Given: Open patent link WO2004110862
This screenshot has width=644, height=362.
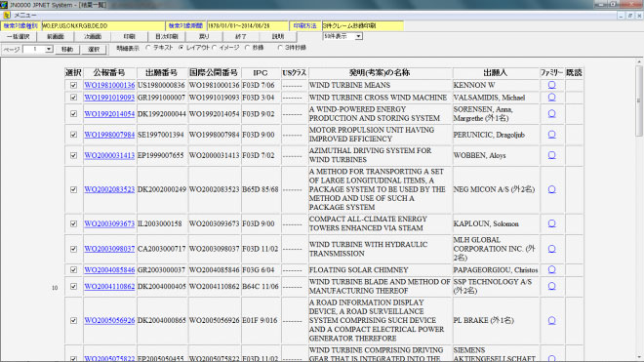Looking at the screenshot, I should (x=109, y=287).
